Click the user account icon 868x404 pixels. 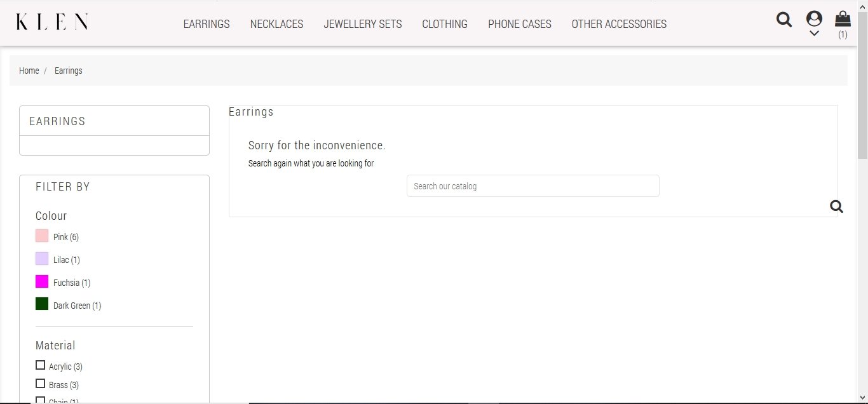[814, 18]
